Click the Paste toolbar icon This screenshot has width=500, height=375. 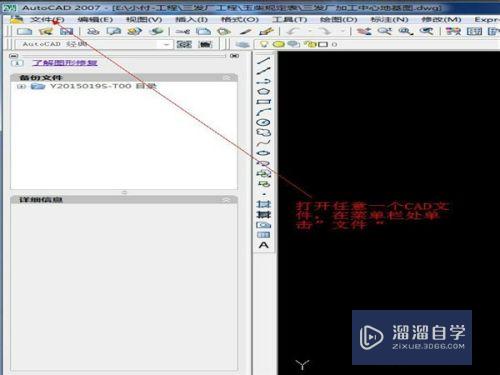coord(224,32)
